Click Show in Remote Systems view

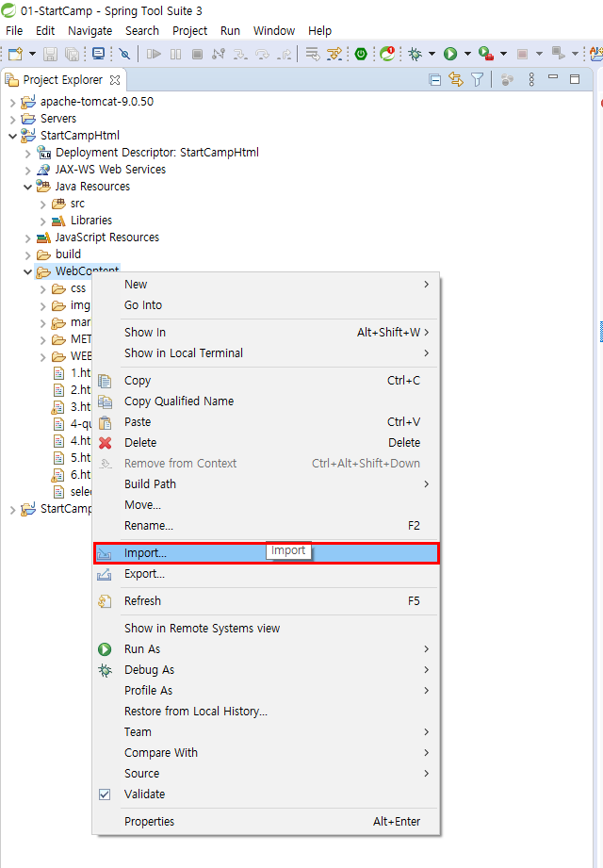267,629
